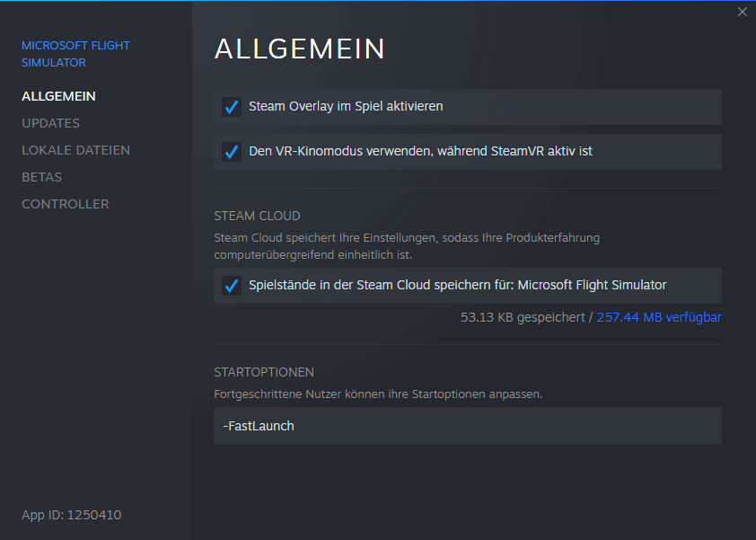This screenshot has width=756, height=540.
Task: Click the 'Steam Overlay im Spiel aktivieren' label
Action: click(346, 107)
